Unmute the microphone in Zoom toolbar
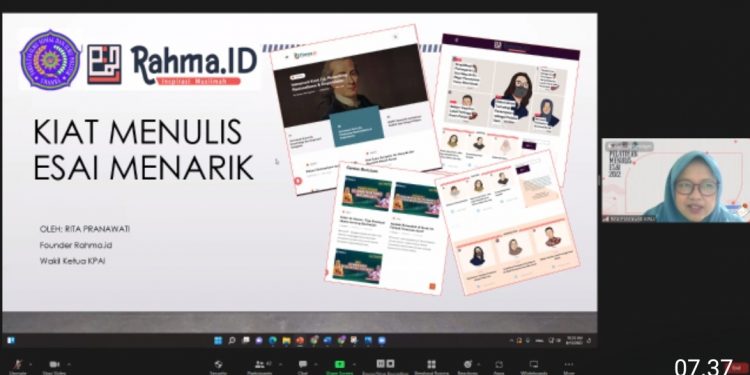 click(18, 366)
